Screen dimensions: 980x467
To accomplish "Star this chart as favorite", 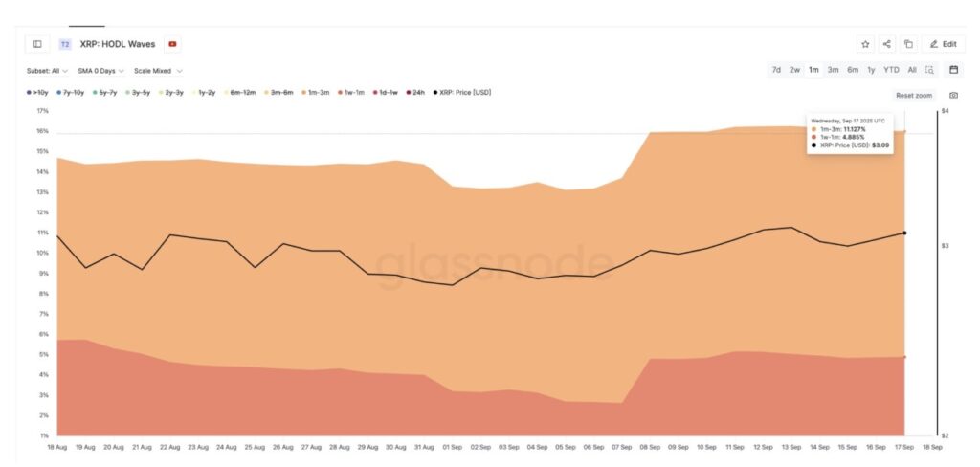I will tap(865, 44).
